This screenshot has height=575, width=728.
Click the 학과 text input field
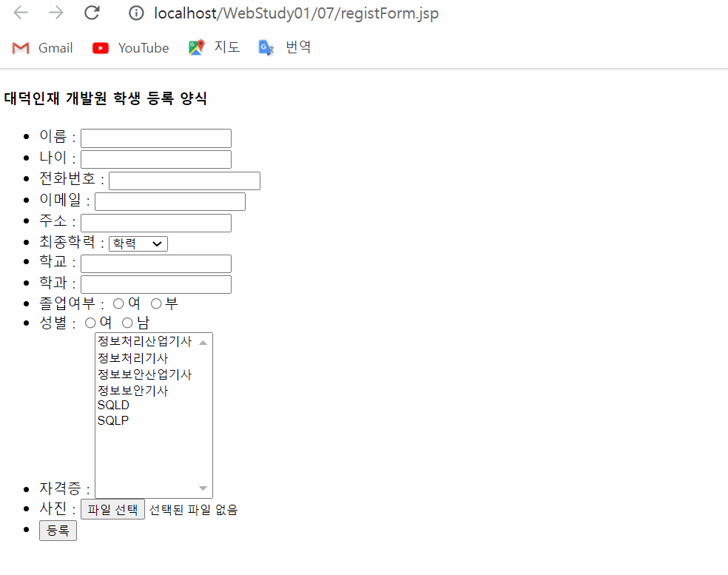(x=156, y=285)
